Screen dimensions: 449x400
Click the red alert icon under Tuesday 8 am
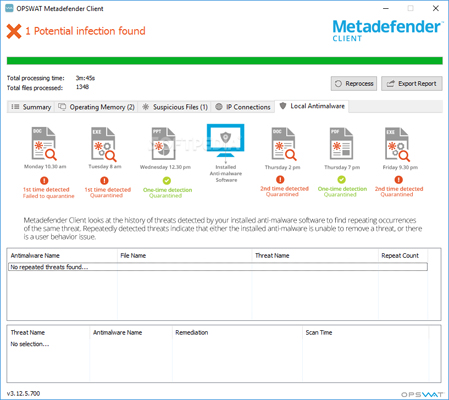pos(104,180)
